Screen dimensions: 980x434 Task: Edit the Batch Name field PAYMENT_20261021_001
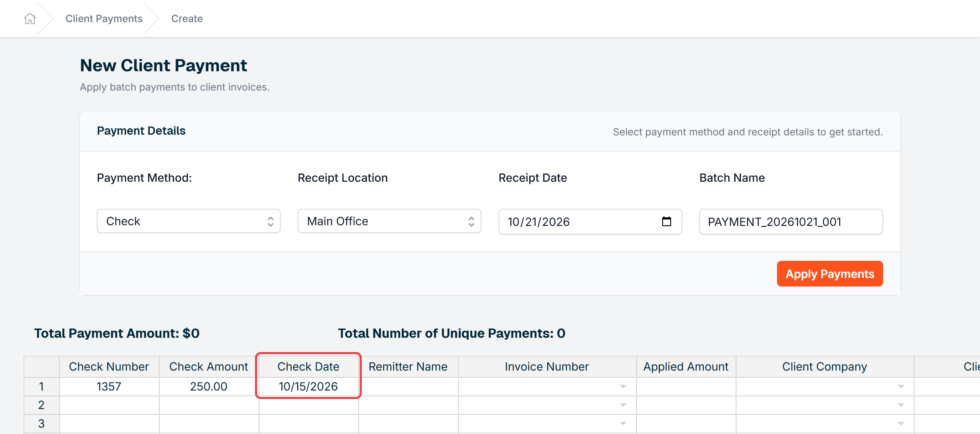[x=791, y=222]
